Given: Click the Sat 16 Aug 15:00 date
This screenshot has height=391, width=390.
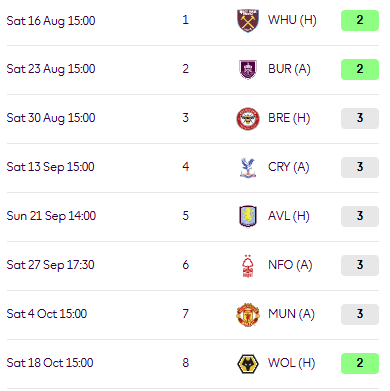Looking at the screenshot, I should pos(51,21).
